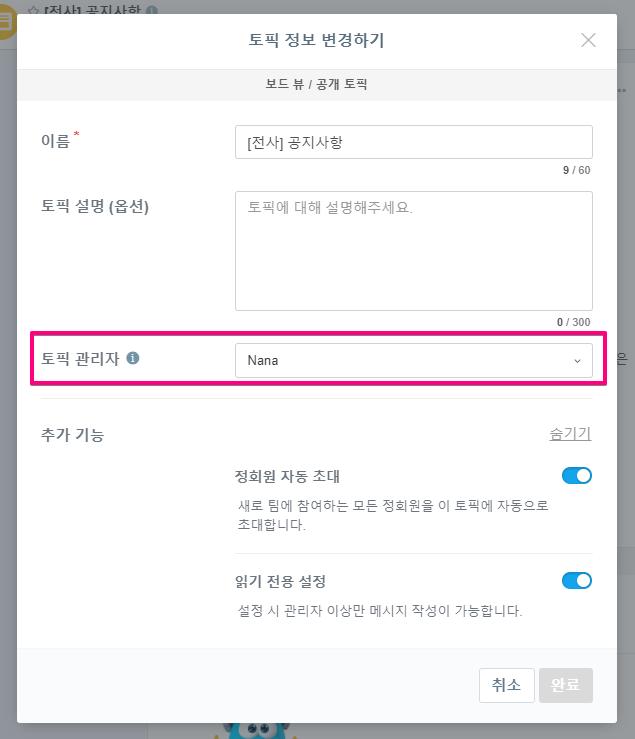635x739 pixels.
Task: Click the 보드 뷰 / 공개 토픽 header bar
Action: tap(316, 84)
